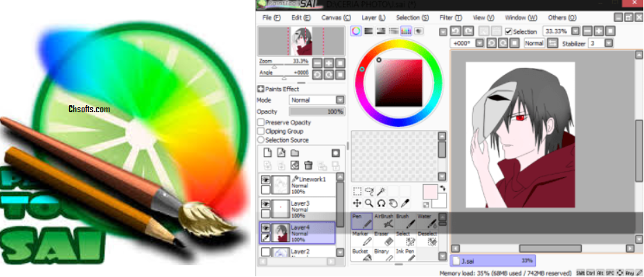
Task: Create a new layer folder
Action: click(294, 153)
